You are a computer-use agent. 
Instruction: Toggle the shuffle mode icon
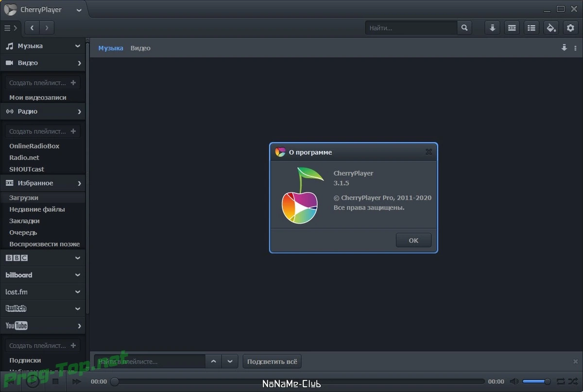[x=574, y=382]
